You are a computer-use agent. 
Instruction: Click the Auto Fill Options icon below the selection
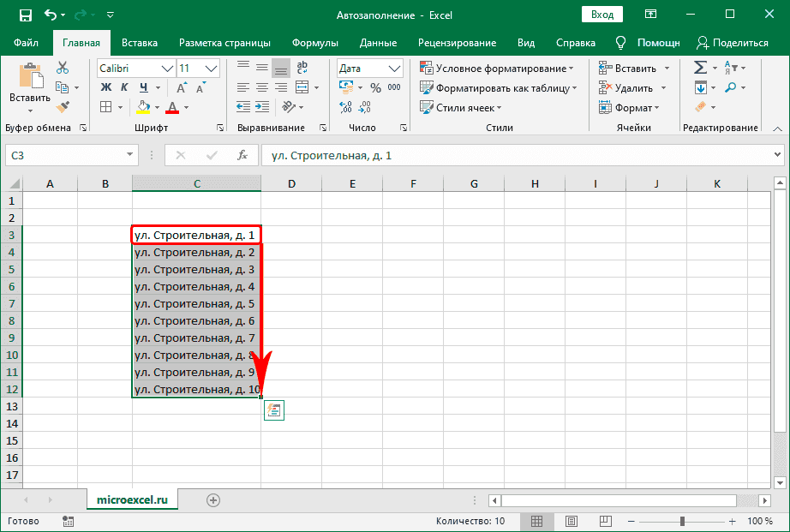pyautogui.click(x=274, y=410)
